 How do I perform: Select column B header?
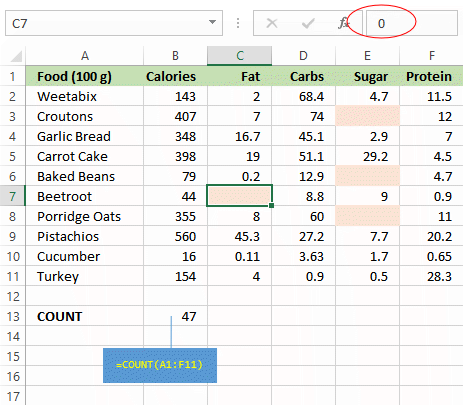tap(175, 56)
